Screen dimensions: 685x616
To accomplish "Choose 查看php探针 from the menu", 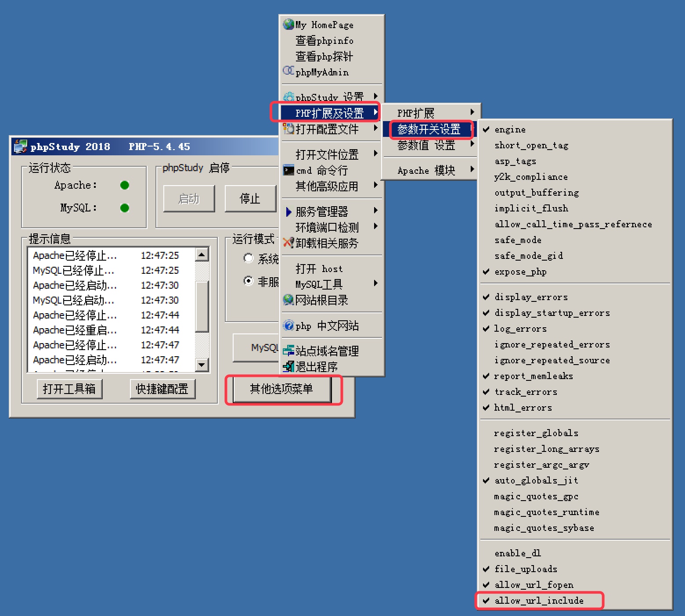I will [x=331, y=56].
